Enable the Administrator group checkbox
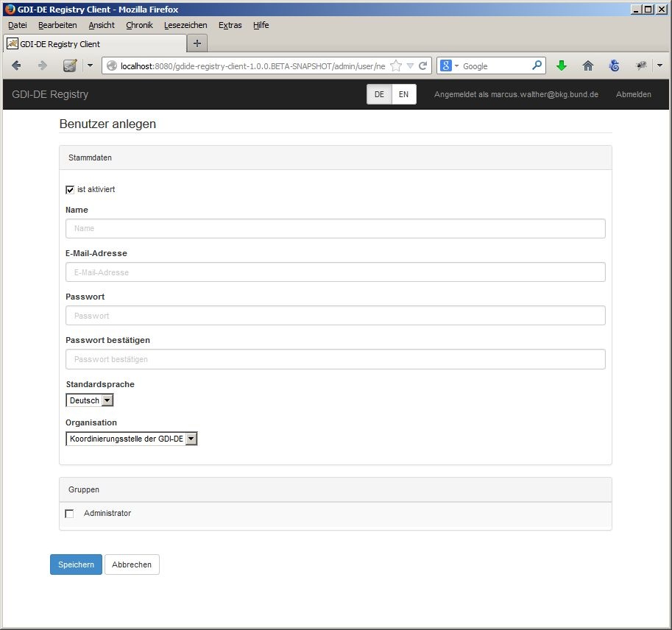 (x=70, y=514)
